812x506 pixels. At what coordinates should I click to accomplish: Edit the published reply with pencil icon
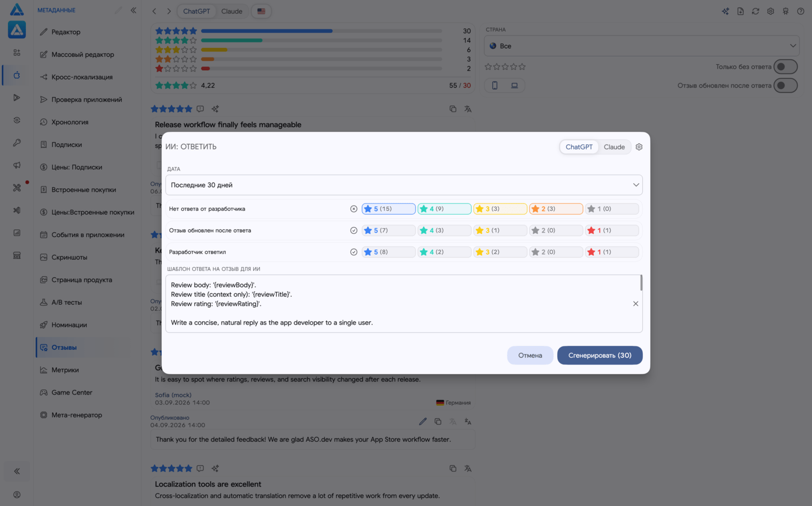[x=423, y=421]
